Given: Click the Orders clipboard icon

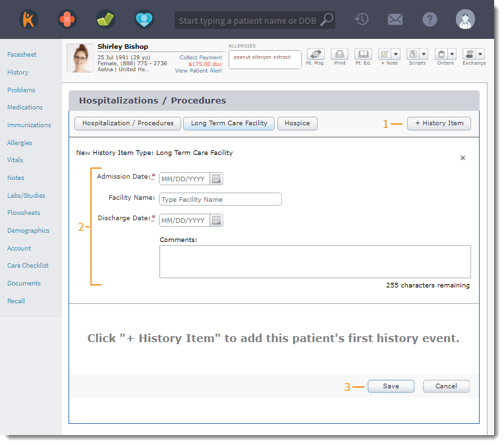Looking at the screenshot, I should coord(441,54).
